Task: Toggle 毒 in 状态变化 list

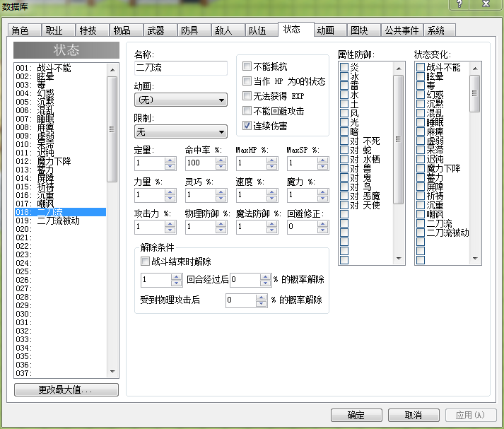Action: point(421,85)
